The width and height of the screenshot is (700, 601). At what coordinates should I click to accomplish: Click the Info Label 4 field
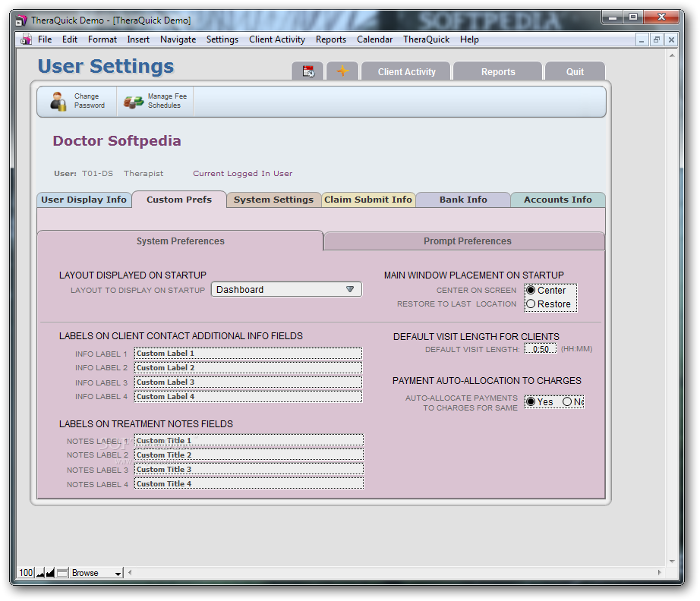pos(248,396)
